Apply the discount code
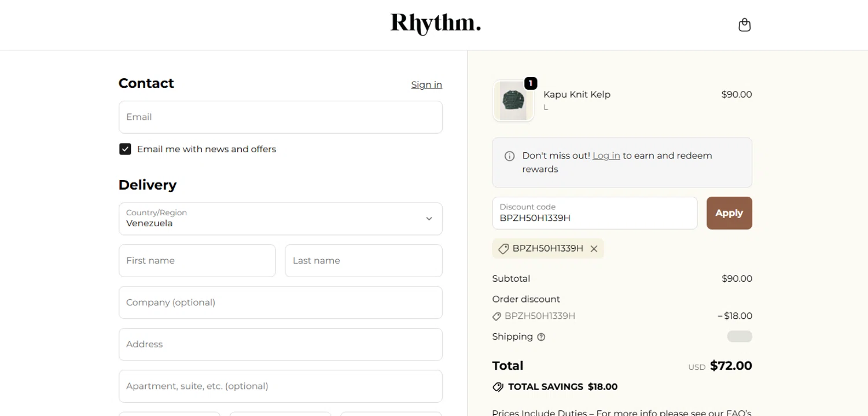Viewport: 868px width, 416px height. point(729,213)
